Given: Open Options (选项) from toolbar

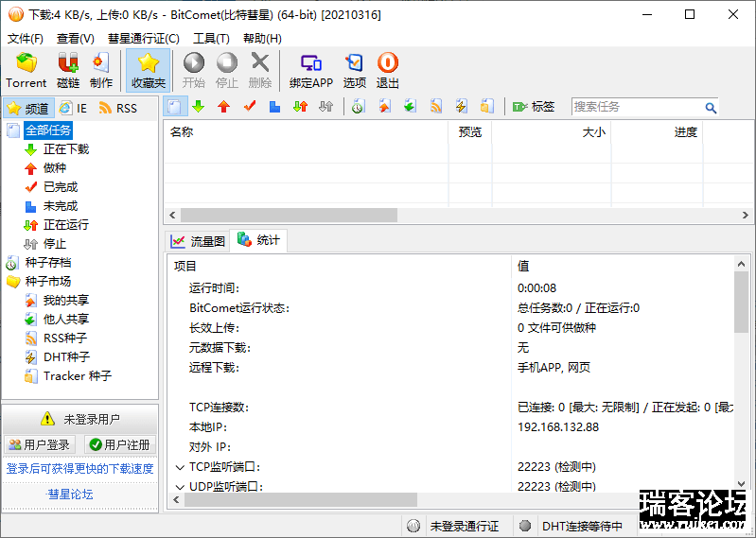Looking at the screenshot, I should (355, 70).
